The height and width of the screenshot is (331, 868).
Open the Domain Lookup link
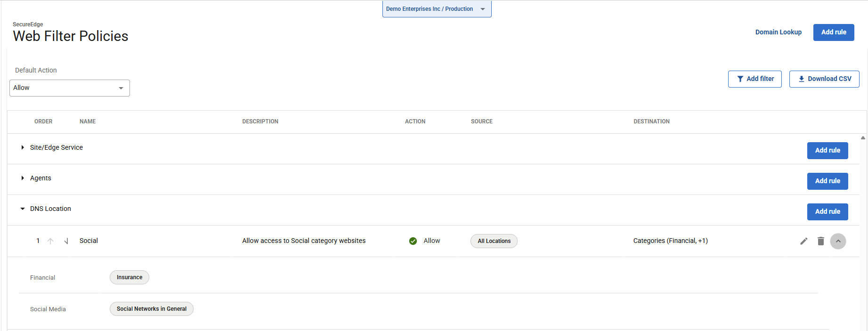778,32
